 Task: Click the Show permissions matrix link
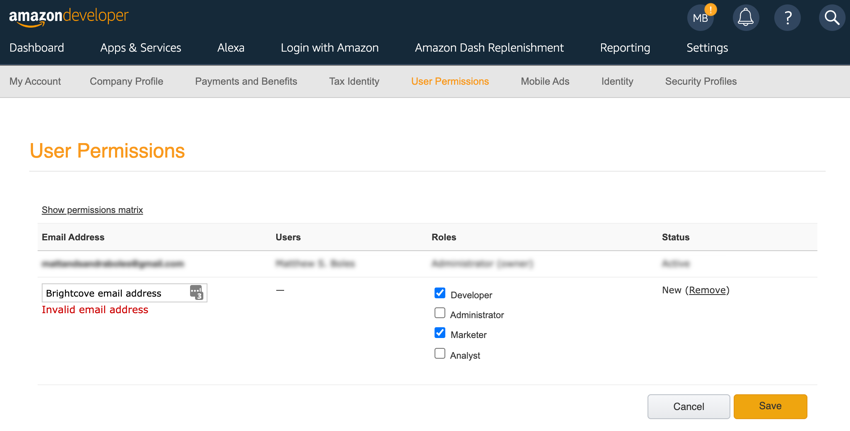(x=92, y=210)
